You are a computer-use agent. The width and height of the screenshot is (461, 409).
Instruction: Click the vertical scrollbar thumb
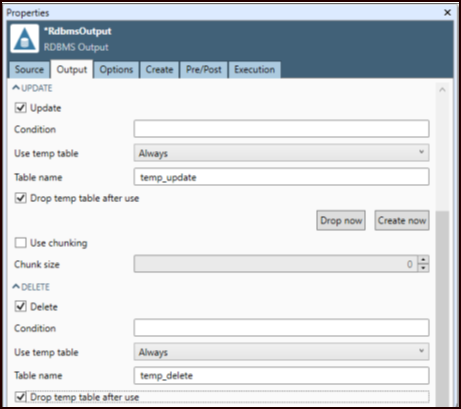click(x=442, y=307)
